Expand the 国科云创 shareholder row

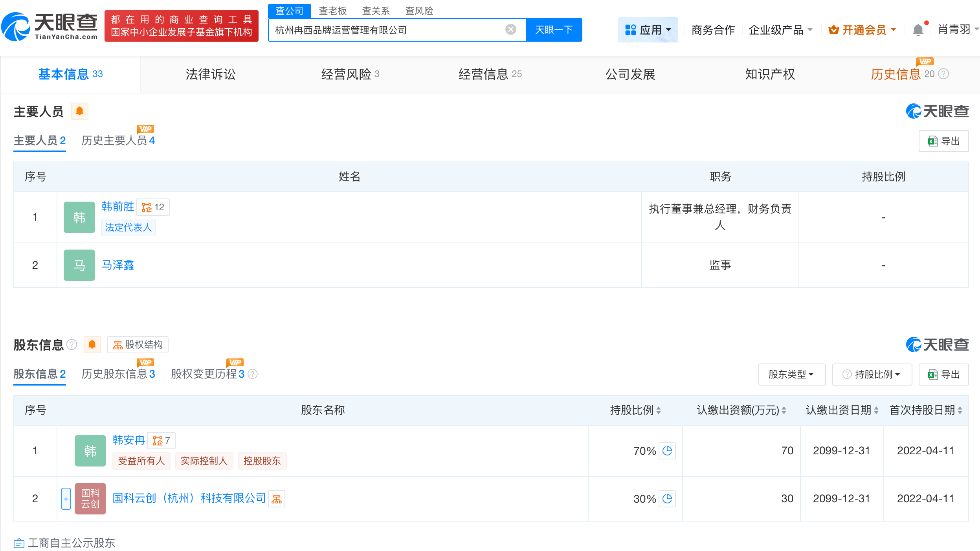[x=66, y=498]
